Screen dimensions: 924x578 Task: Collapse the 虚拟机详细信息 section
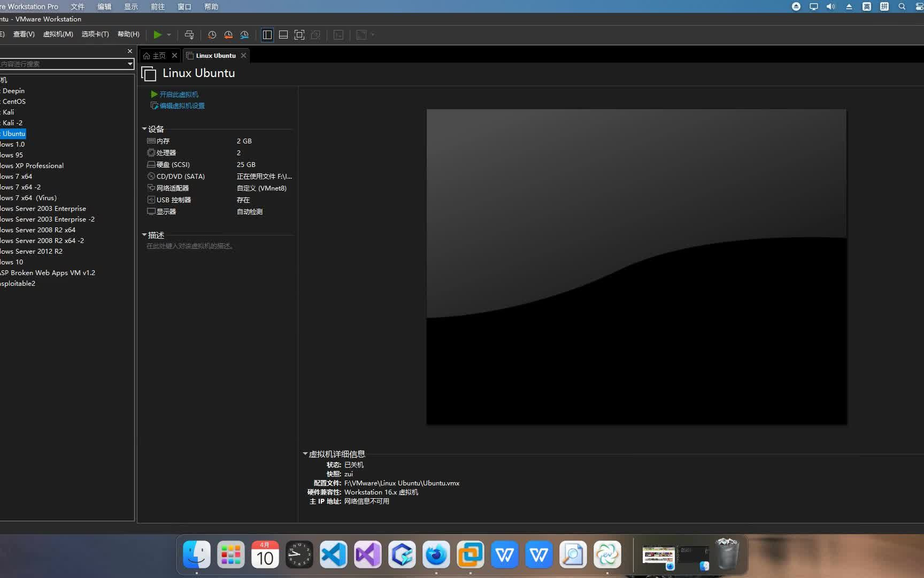(305, 454)
